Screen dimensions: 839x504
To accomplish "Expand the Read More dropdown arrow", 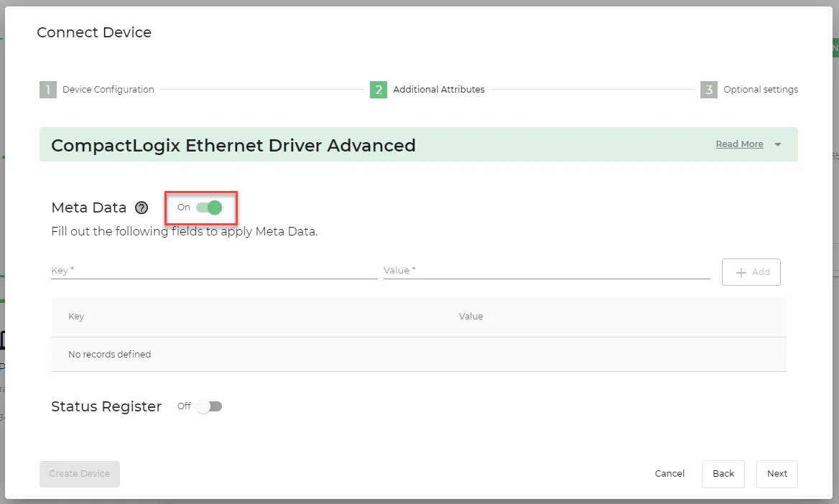I will (778, 144).
